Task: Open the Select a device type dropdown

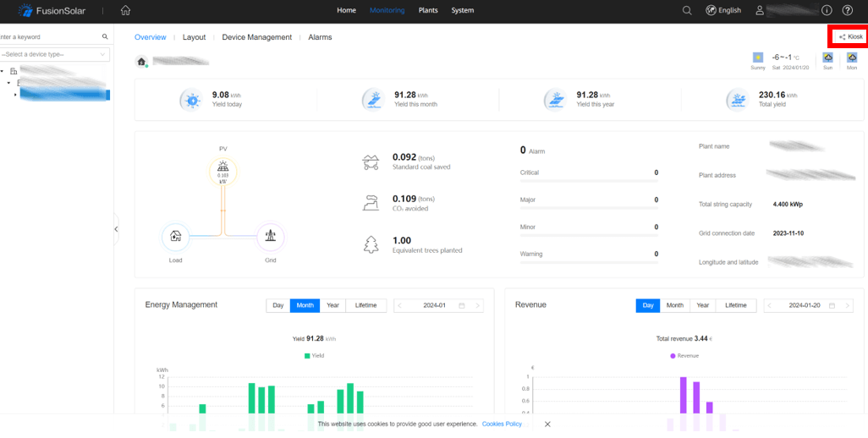Action: point(55,54)
